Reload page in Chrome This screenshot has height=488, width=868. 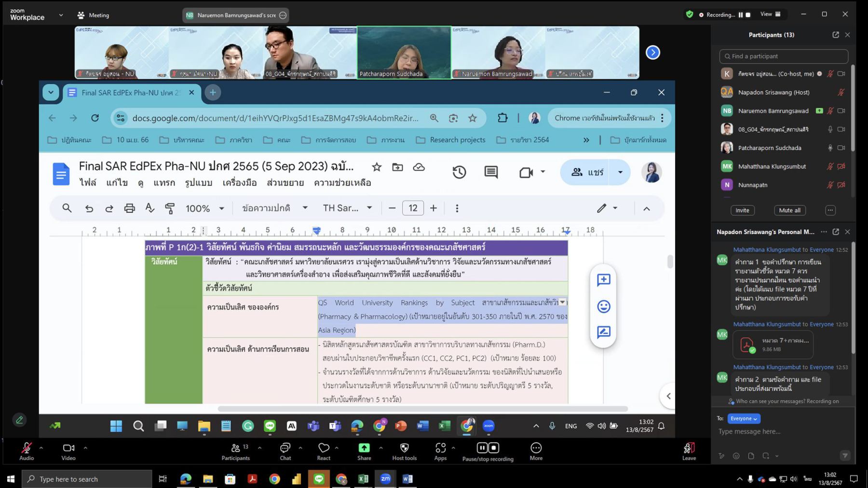pos(95,118)
